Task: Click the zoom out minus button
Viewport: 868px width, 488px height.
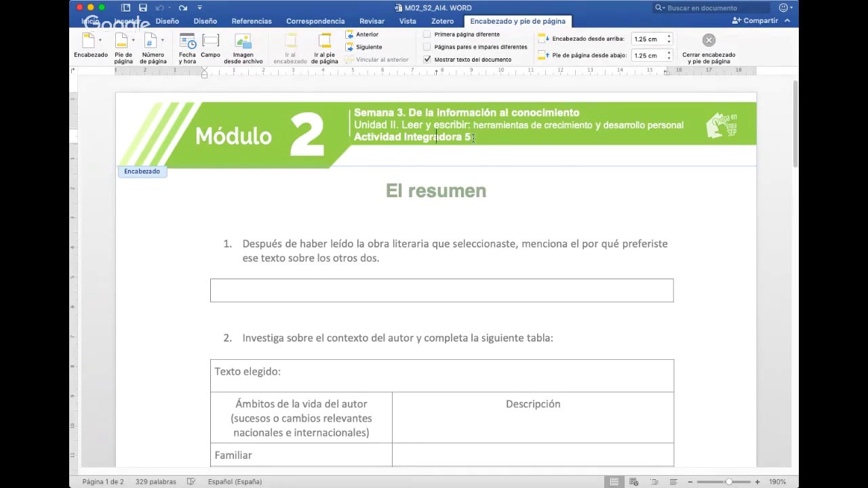Action: pos(691,481)
